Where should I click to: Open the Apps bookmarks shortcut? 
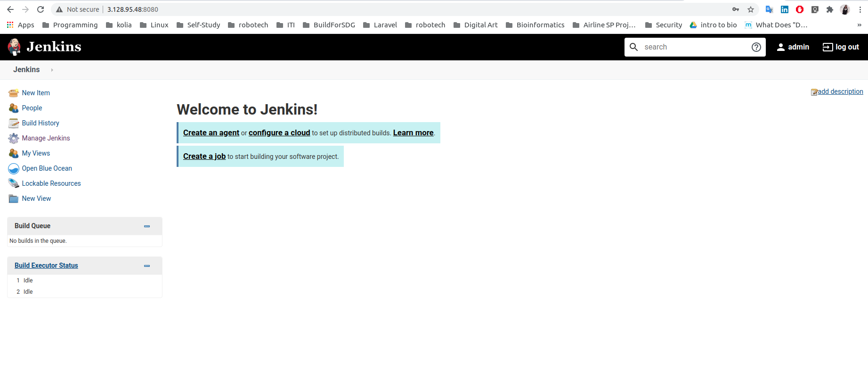[x=20, y=25]
